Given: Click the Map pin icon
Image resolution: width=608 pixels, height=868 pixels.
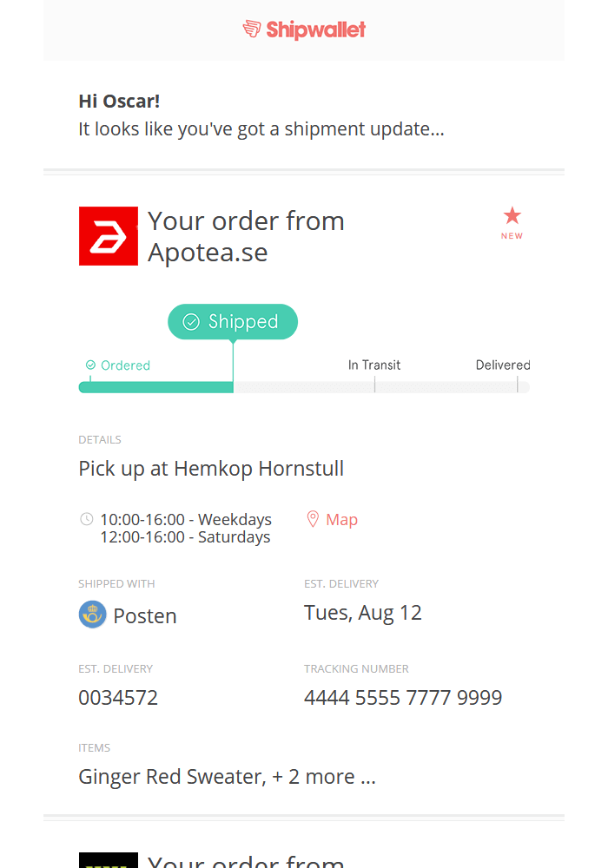Looking at the screenshot, I should 313,518.
